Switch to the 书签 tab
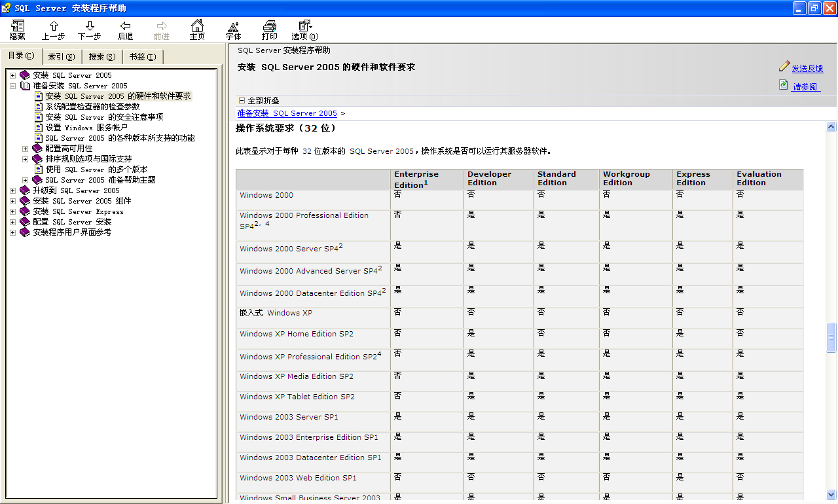838x504 pixels. coord(143,57)
